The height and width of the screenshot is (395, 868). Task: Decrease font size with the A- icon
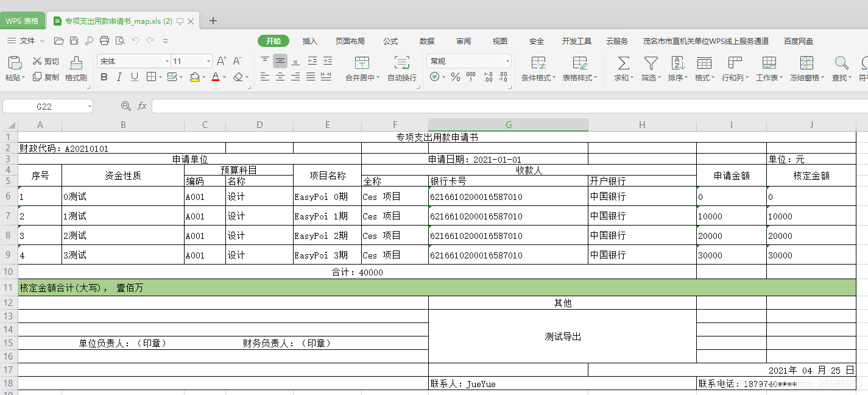click(x=238, y=61)
